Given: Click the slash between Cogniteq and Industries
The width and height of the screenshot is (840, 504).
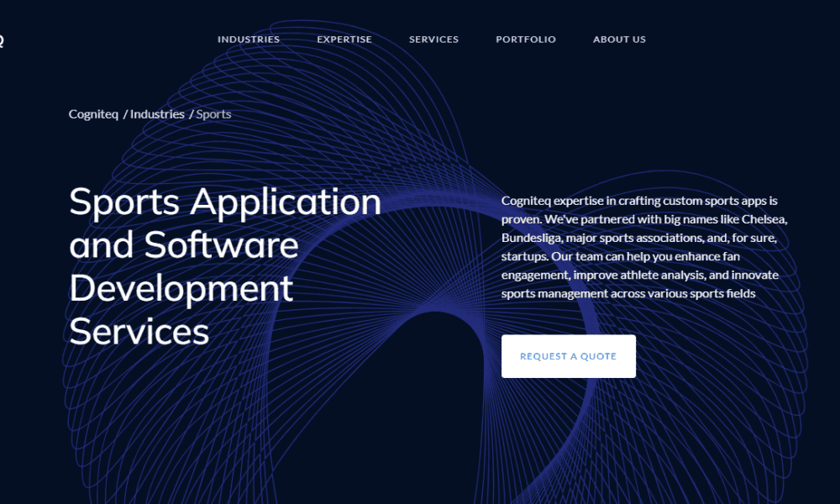Looking at the screenshot, I should coord(125,114).
